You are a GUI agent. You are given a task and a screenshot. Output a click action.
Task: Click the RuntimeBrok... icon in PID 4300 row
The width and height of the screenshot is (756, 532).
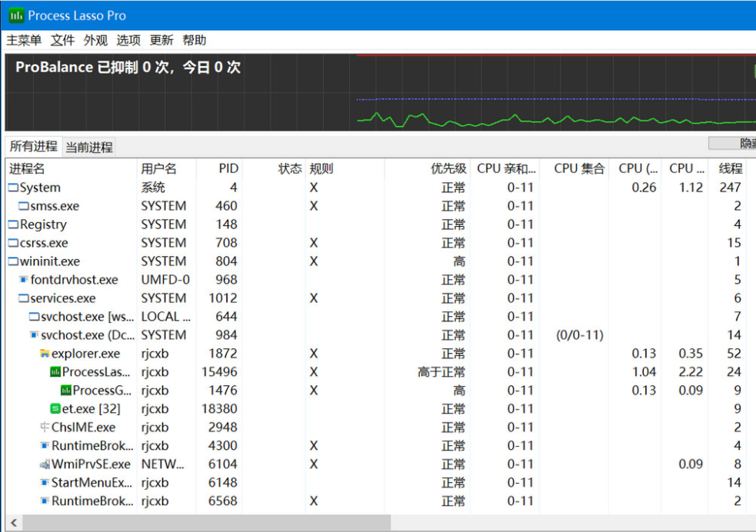click(x=45, y=446)
